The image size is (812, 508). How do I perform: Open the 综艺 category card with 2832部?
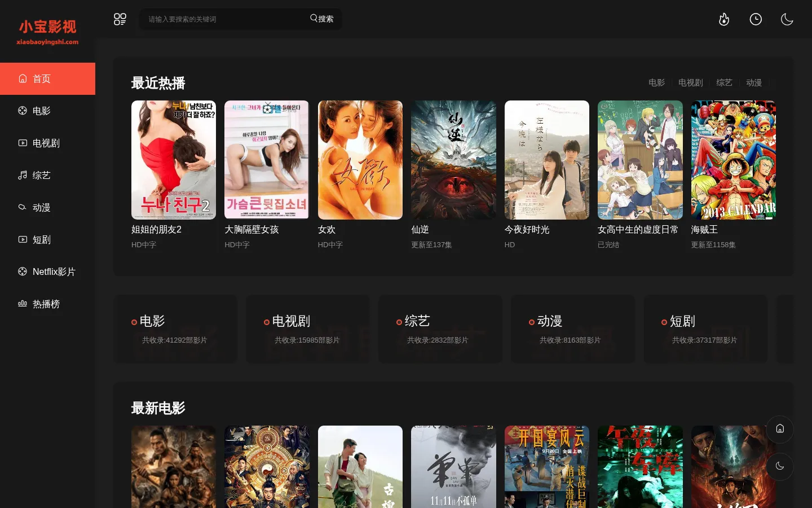click(x=440, y=329)
